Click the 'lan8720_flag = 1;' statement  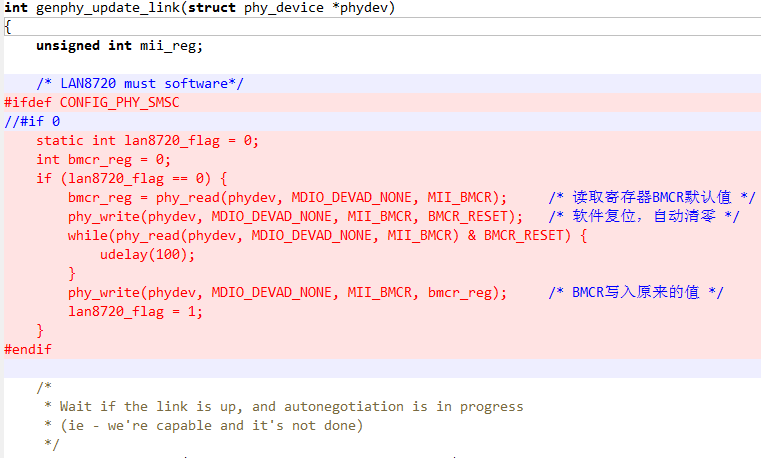coord(135,311)
